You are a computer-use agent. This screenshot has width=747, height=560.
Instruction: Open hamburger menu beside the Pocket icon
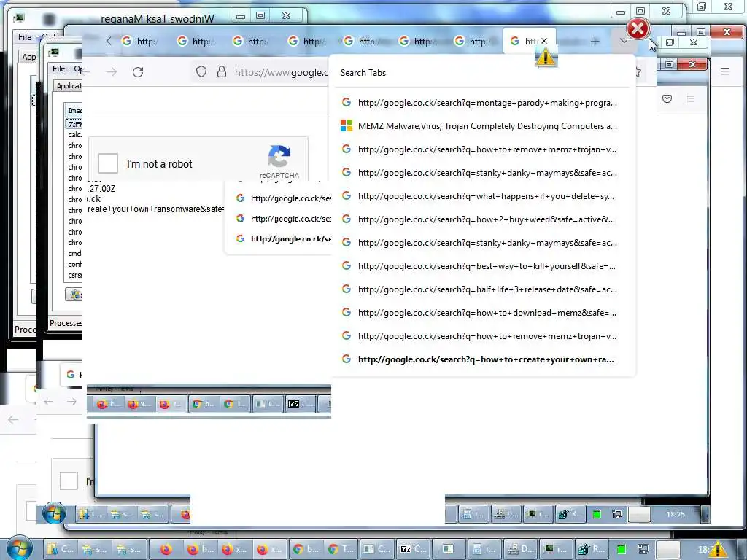point(691,98)
